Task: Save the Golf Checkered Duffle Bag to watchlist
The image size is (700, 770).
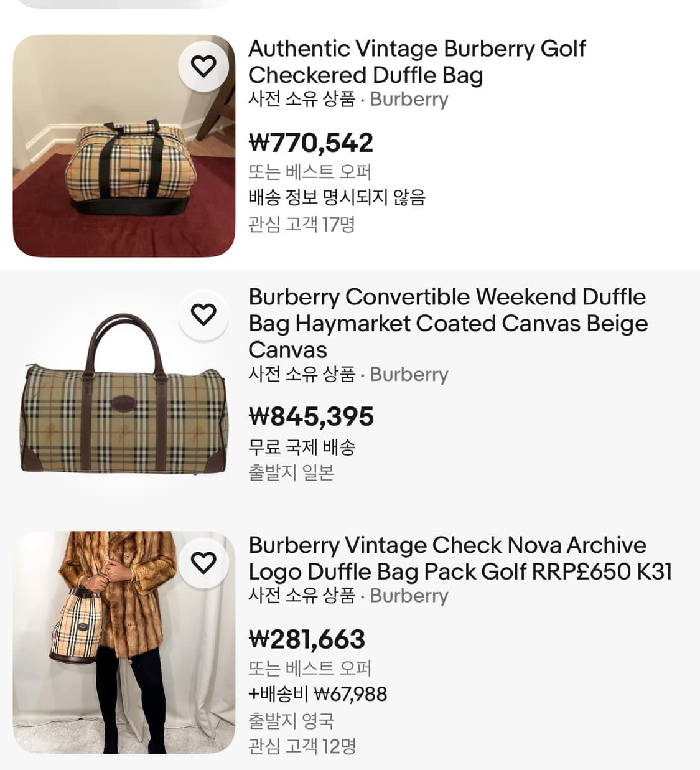Action: coord(203,66)
